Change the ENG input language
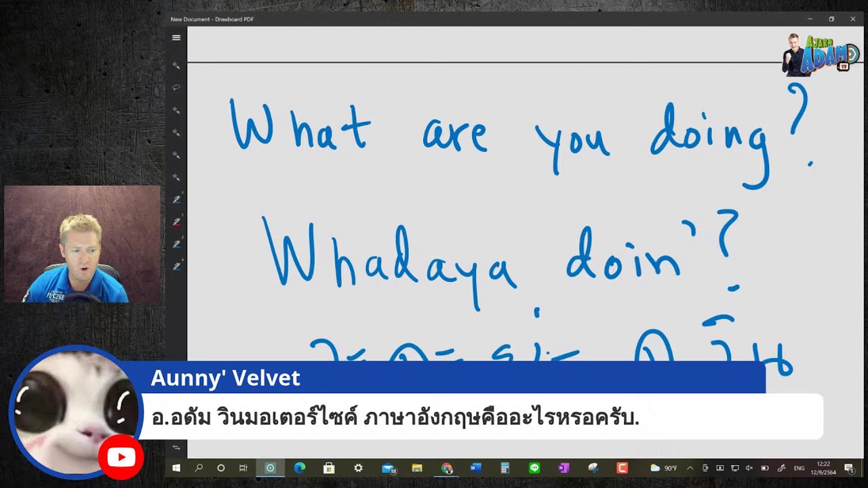Viewport: 868px width, 488px height. click(x=799, y=468)
